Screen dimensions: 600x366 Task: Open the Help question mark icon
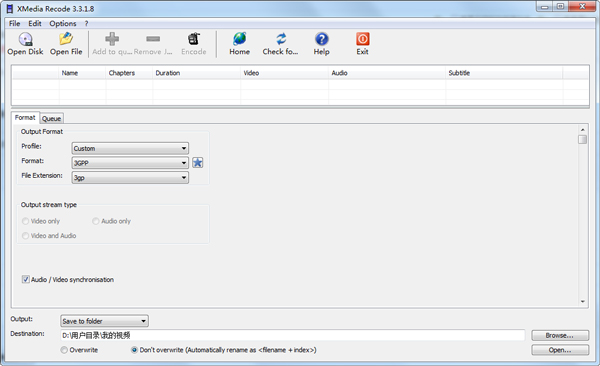point(321,39)
